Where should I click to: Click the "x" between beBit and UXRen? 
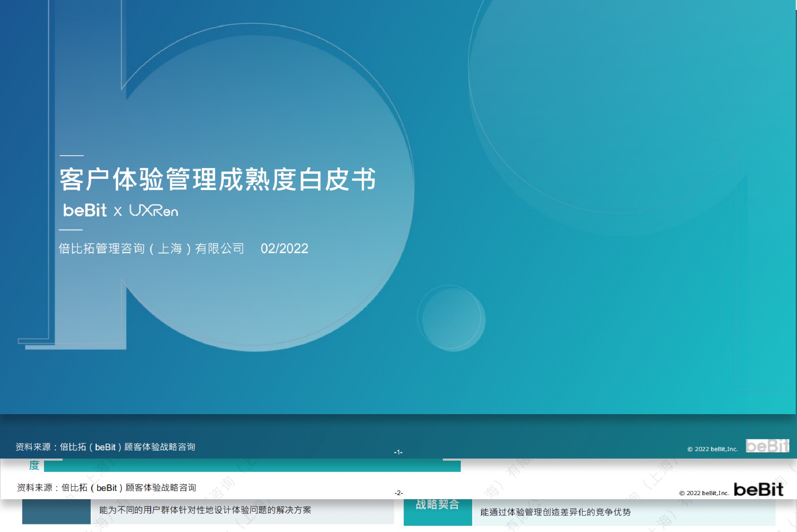coord(118,212)
